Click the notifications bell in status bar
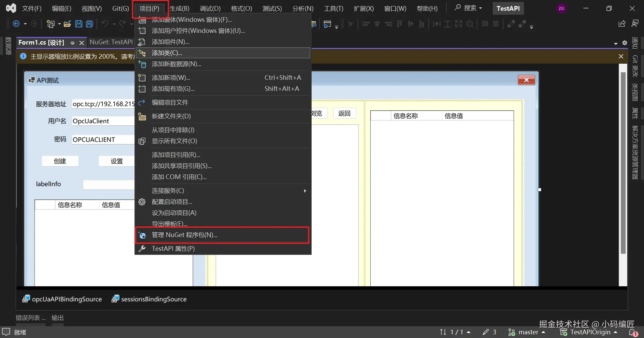644x338 pixels. [633, 332]
